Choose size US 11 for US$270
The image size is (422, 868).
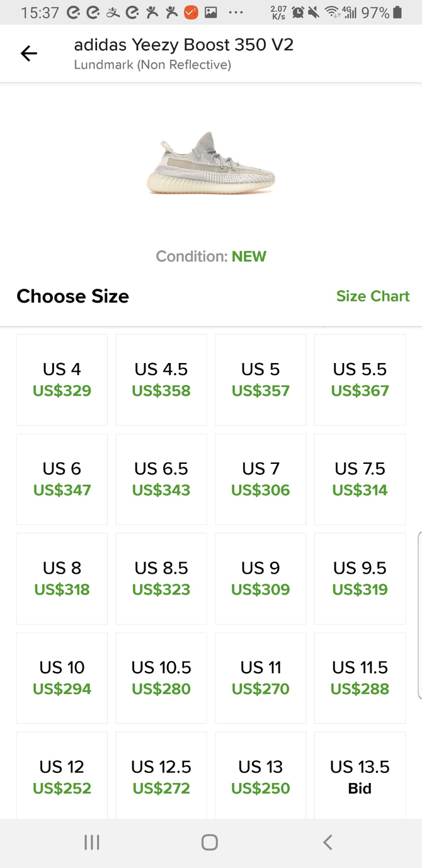260,678
